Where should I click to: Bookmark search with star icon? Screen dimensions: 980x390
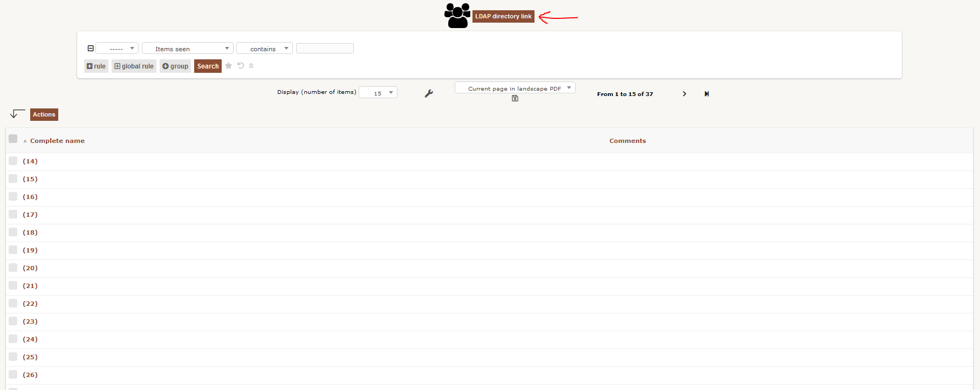pyautogui.click(x=229, y=65)
